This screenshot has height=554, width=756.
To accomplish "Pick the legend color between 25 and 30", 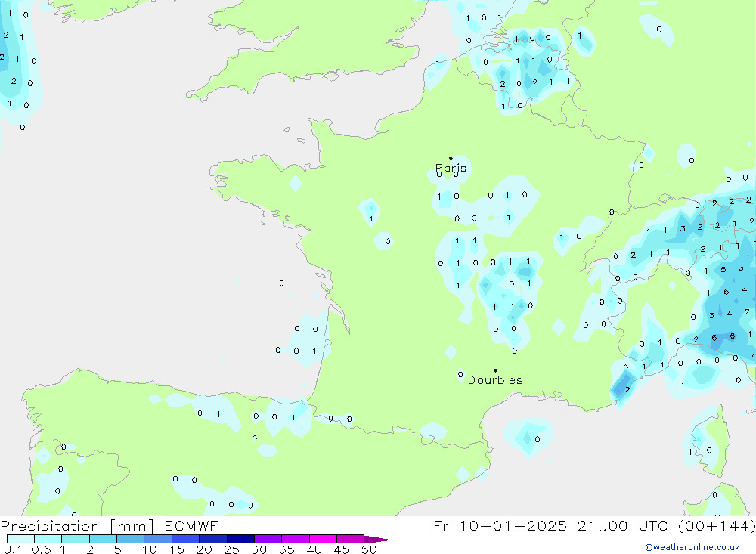I will coord(240,540).
